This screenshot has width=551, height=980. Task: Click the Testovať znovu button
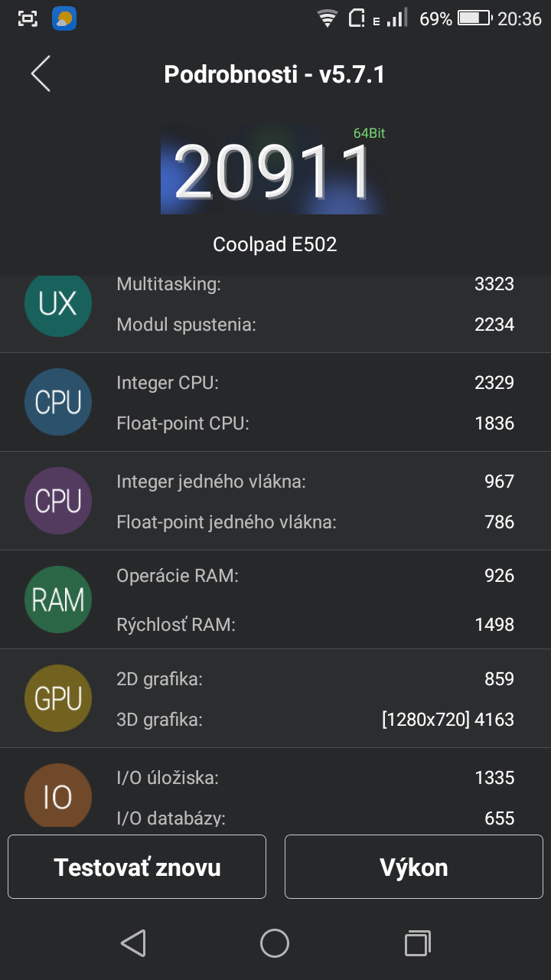[137, 867]
